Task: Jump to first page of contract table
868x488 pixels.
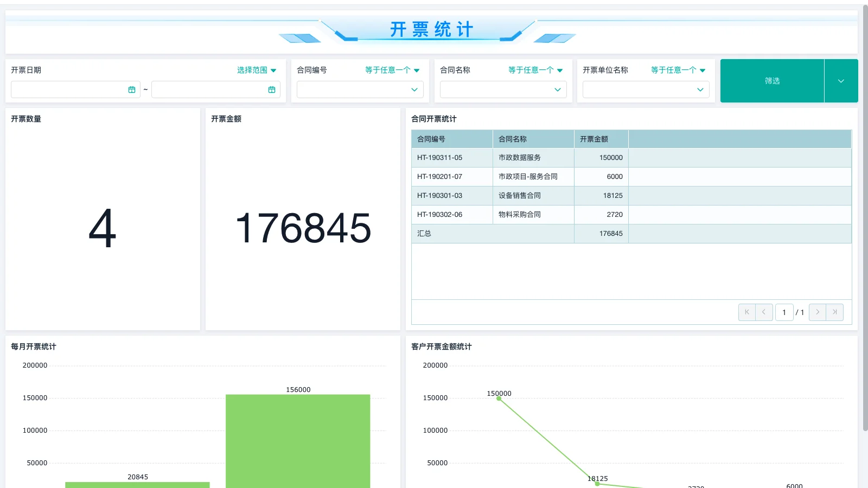Action: tap(746, 312)
